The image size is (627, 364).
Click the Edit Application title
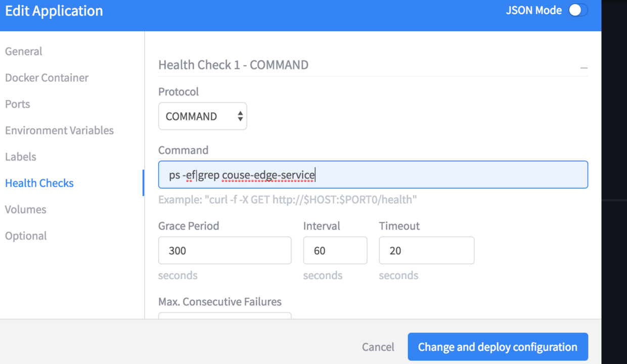(54, 11)
